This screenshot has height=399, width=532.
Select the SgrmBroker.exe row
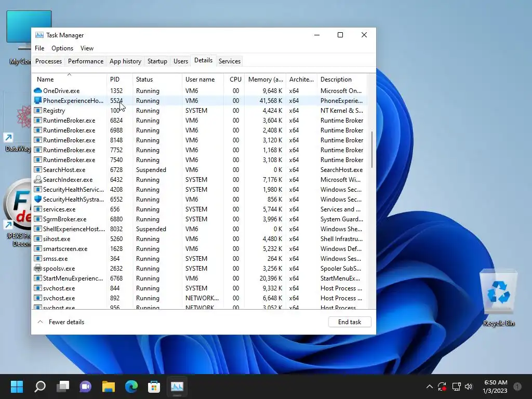tap(199, 219)
